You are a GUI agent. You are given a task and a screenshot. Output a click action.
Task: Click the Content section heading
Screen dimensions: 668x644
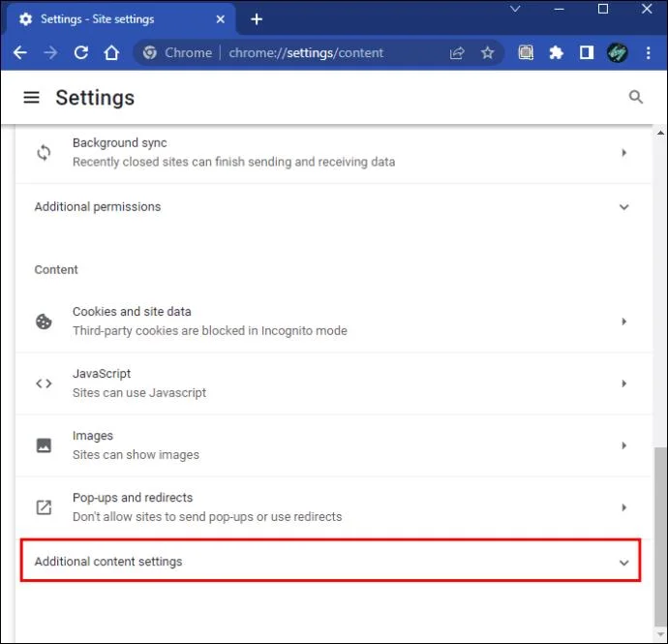pos(56,270)
